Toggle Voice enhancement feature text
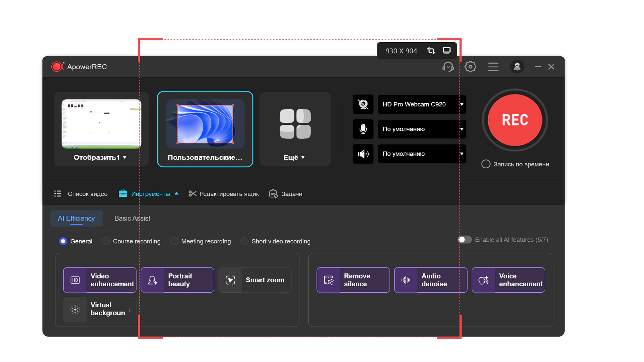This screenshot has width=644, height=362. 521,280
